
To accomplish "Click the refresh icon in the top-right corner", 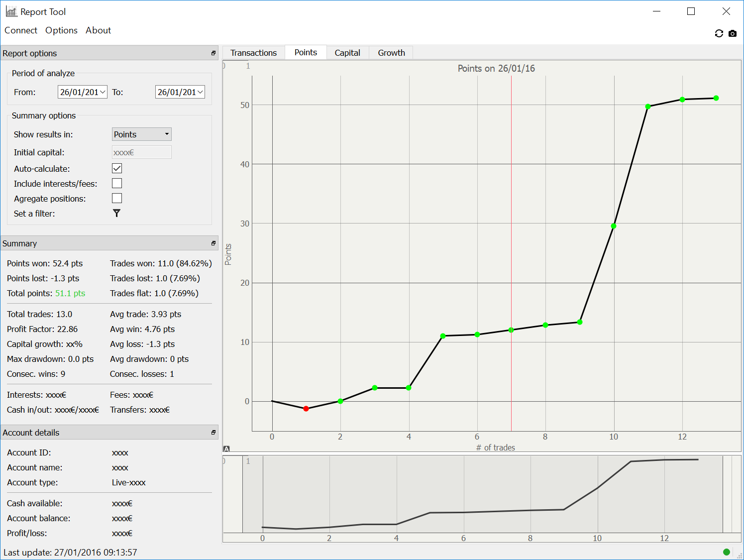I will pos(719,33).
